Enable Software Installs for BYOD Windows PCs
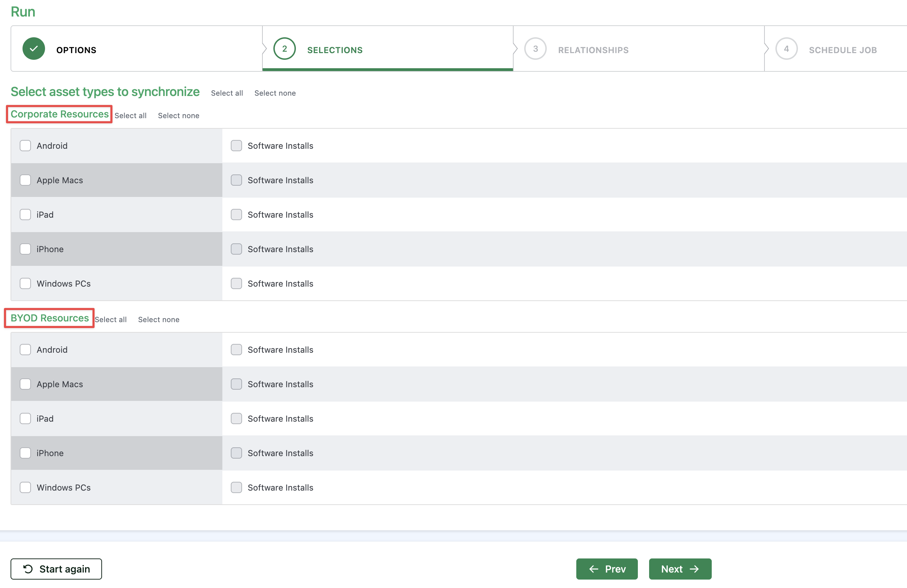The width and height of the screenshot is (907, 588). point(236,487)
